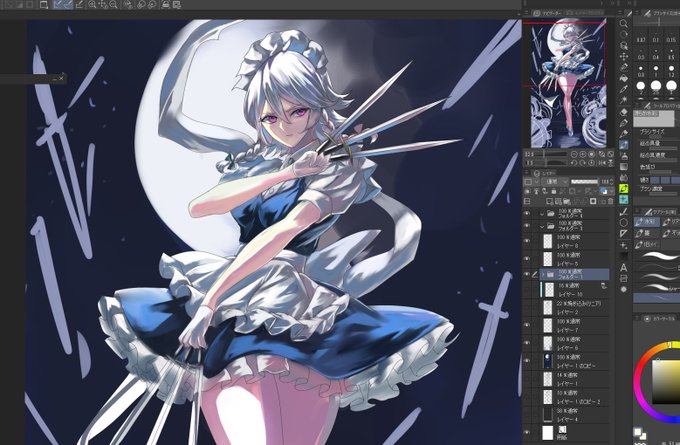Select the レイヤー 6 row

(x=568, y=343)
